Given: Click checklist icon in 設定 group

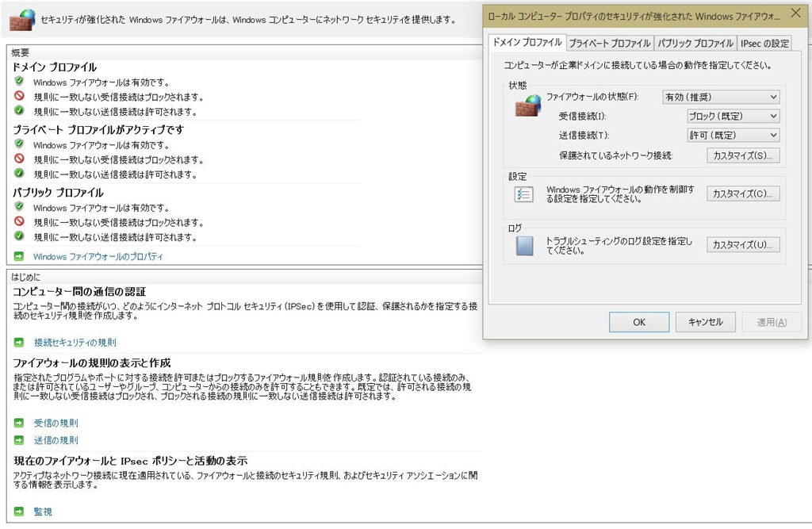Looking at the screenshot, I should click(523, 194).
